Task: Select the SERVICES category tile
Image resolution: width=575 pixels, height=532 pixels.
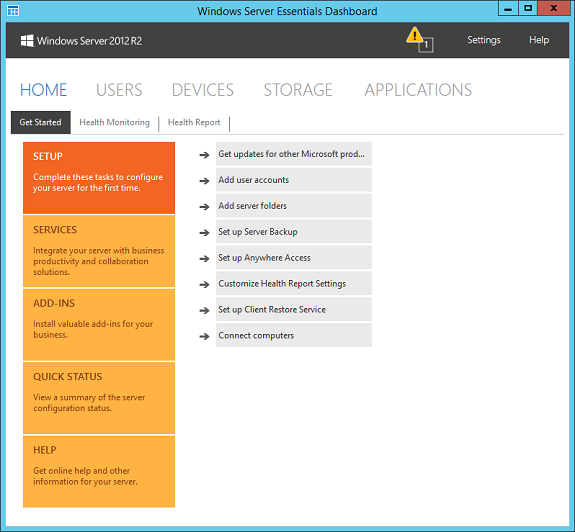Action: (x=99, y=251)
